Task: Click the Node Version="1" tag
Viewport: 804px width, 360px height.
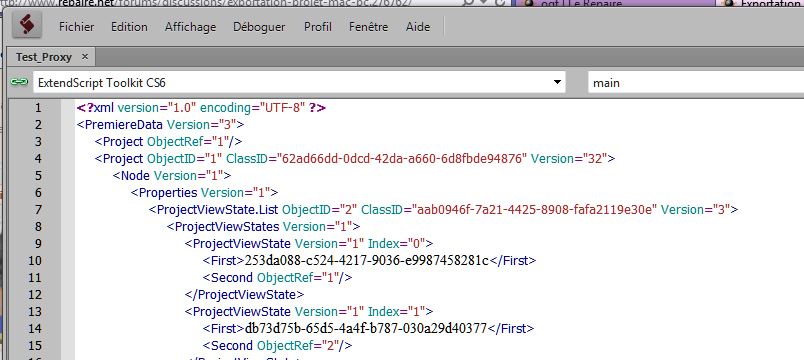Action: [x=172, y=175]
